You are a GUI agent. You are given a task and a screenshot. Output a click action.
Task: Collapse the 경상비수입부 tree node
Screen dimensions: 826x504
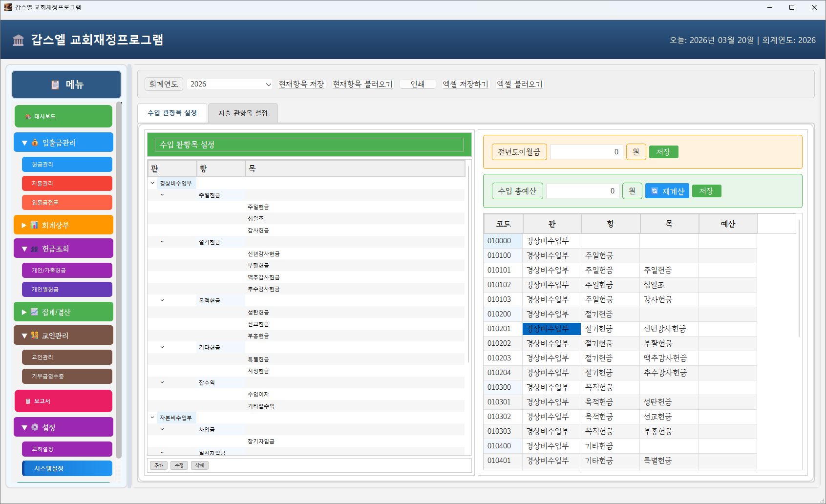click(152, 184)
